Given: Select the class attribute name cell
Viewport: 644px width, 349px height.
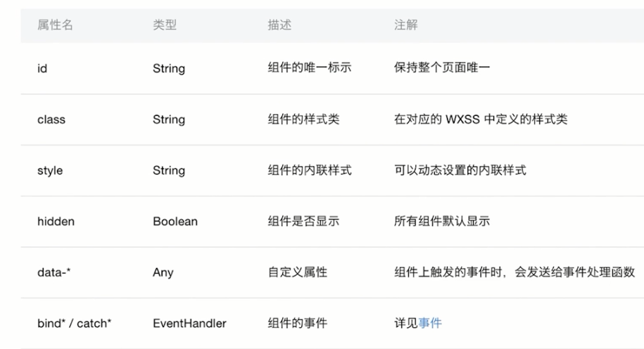Looking at the screenshot, I should tap(51, 120).
